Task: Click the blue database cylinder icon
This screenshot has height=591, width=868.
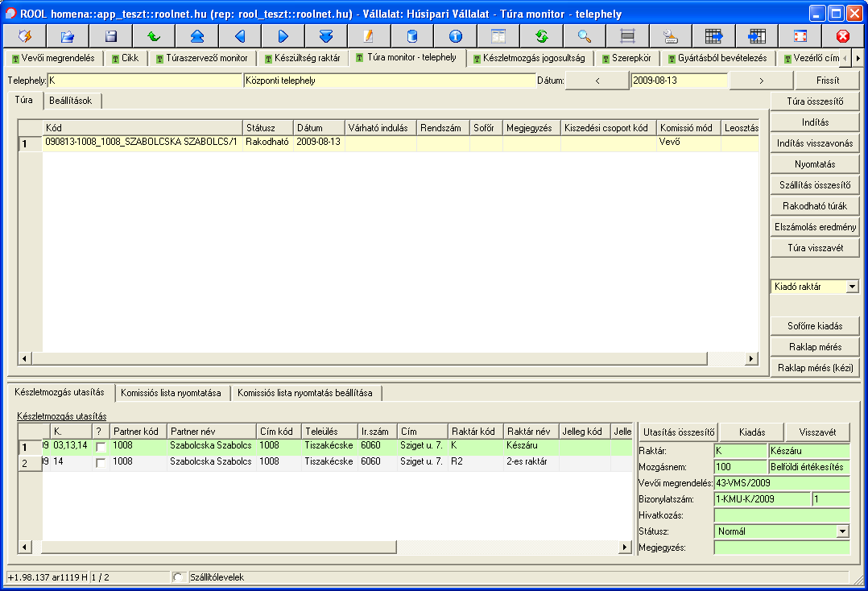Action: [x=412, y=36]
